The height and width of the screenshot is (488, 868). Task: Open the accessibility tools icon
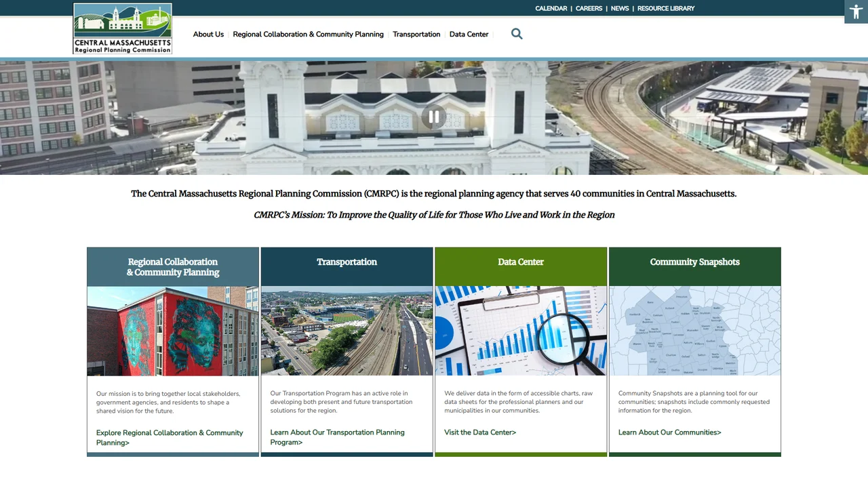[856, 12]
